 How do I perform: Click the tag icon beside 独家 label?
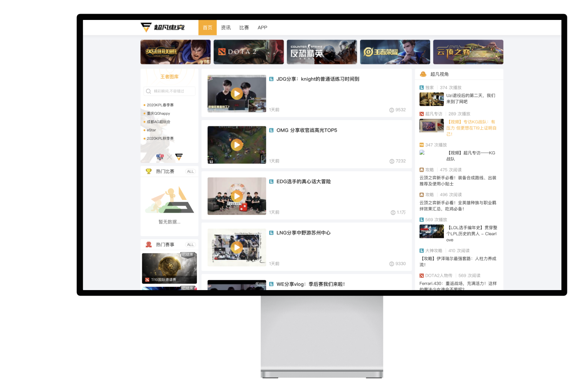coord(421,88)
